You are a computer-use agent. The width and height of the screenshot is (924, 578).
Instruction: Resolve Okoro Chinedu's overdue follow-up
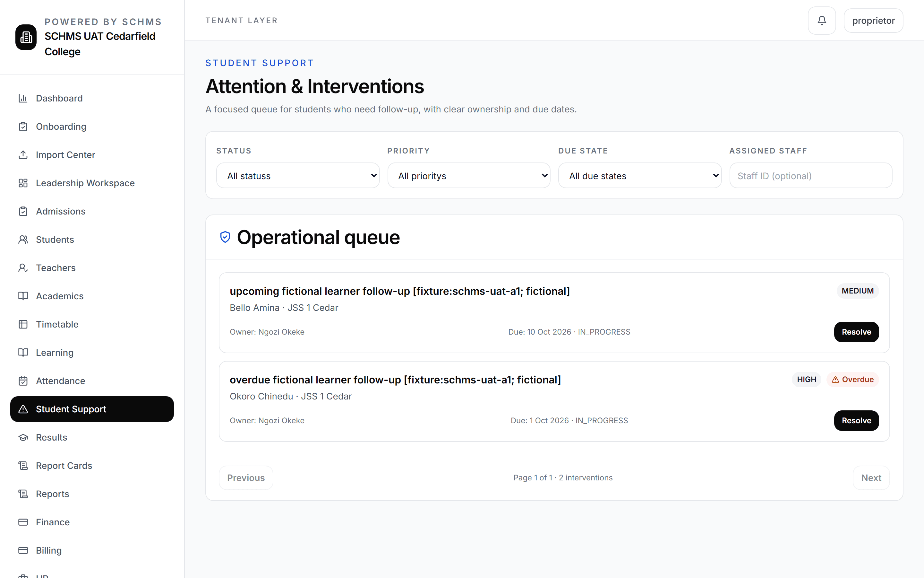pos(856,421)
